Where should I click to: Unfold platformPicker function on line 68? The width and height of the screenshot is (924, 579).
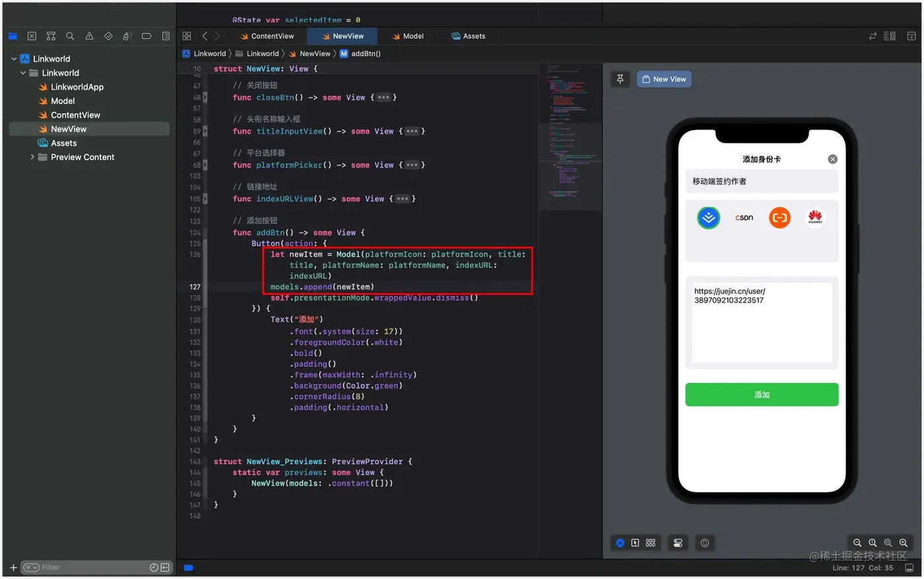[205, 165]
